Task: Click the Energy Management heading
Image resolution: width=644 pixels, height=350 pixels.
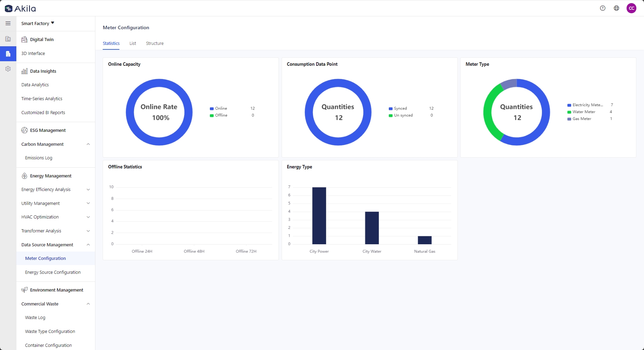Action: pos(51,176)
